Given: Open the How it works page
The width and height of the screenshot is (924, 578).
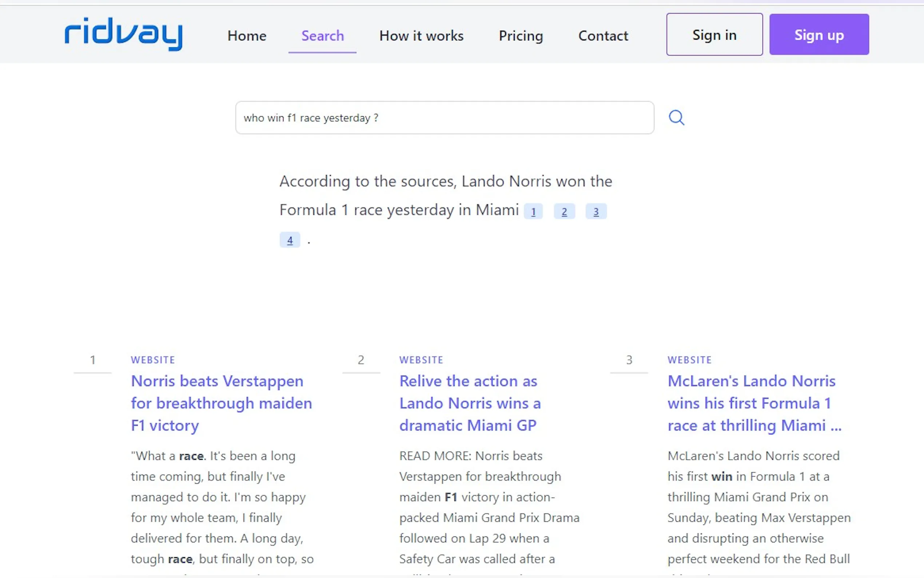Looking at the screenshot, I should coord(421,36).
